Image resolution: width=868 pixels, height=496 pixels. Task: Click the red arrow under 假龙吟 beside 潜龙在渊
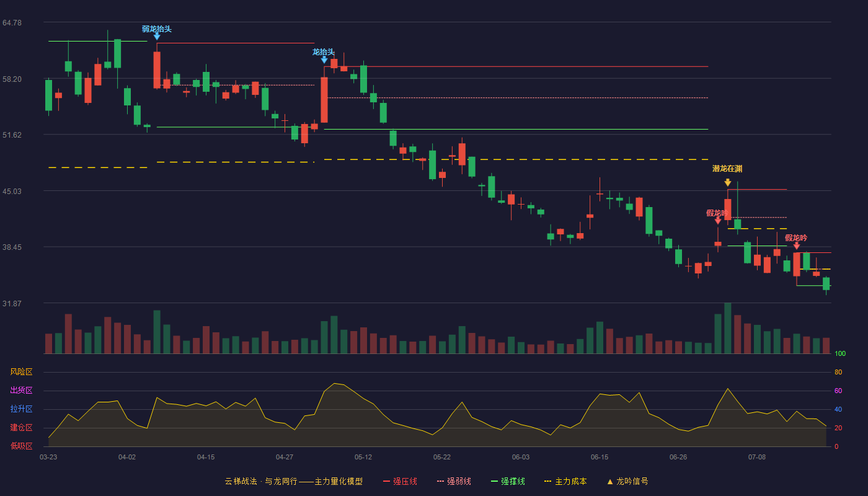718,220
